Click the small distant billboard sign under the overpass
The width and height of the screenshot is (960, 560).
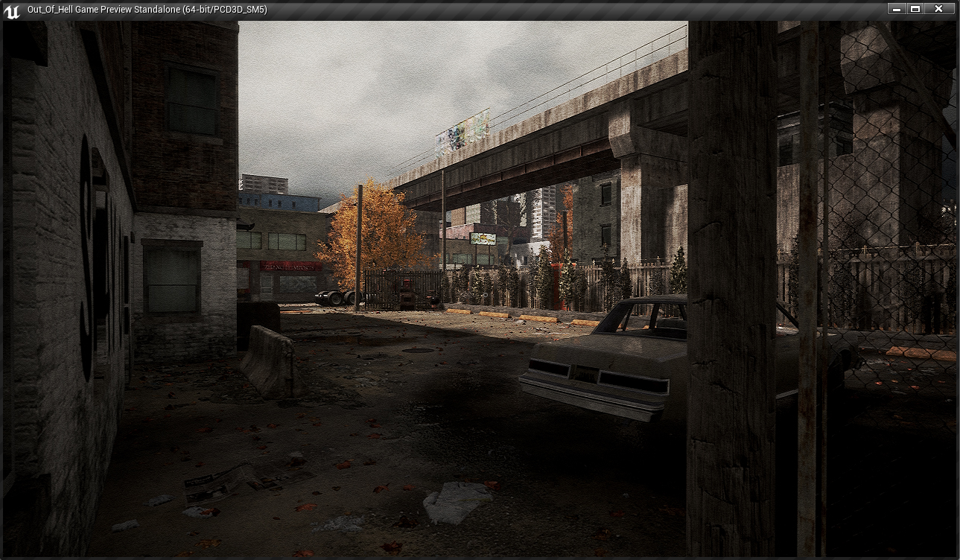(483, 238)
